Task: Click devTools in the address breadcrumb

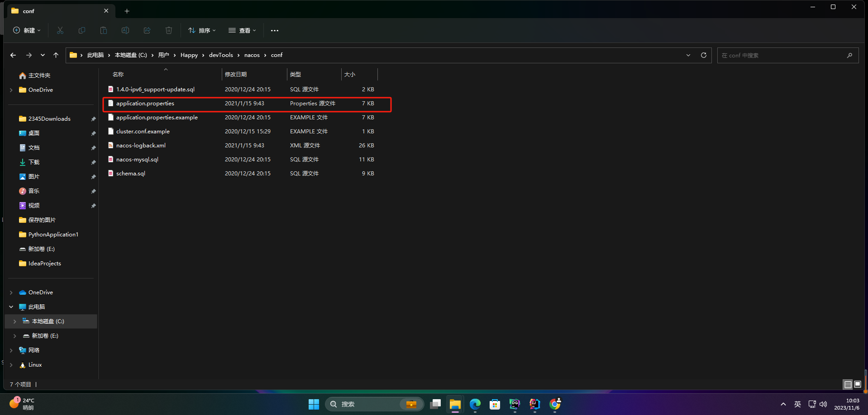Action: [221, 55]
